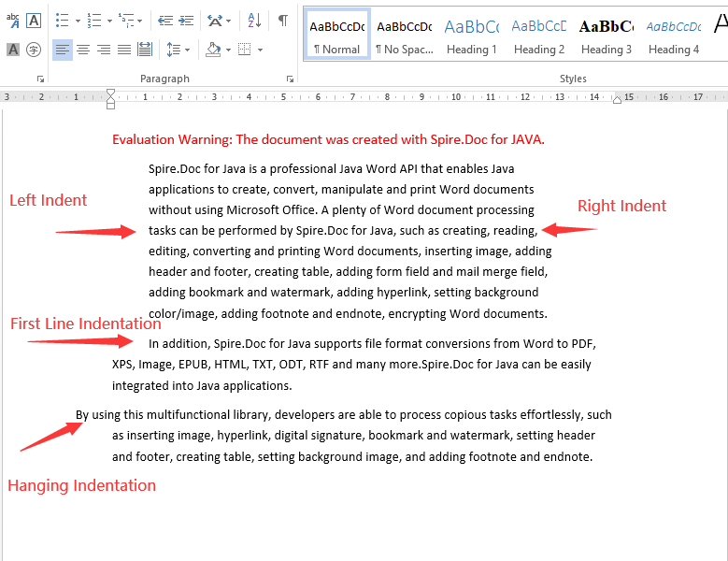Toggle Show/Hide paragraph marks

coord(283,21)
